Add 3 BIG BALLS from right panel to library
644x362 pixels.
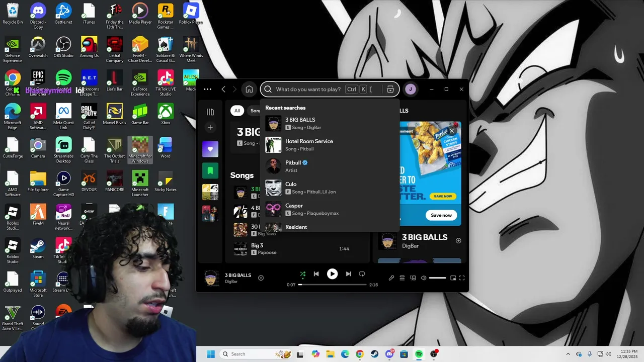click(458, 241)
